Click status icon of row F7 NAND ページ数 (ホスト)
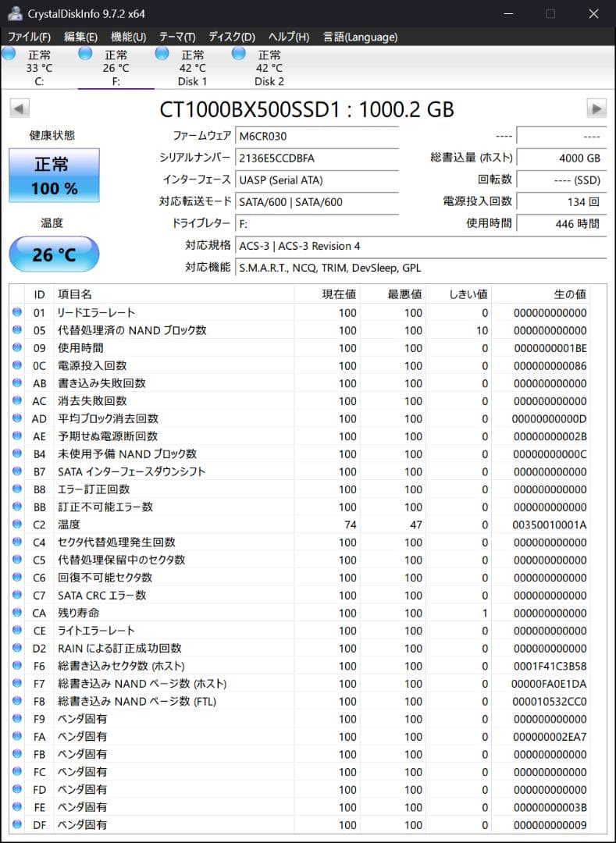Screen dimensions: 616x843 point(17,683)
